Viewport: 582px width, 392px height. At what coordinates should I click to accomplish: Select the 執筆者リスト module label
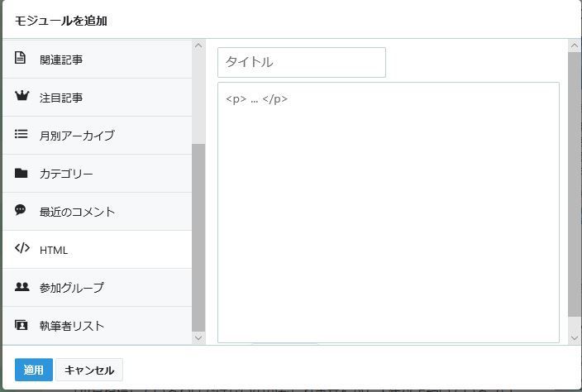tap(72, 326)
